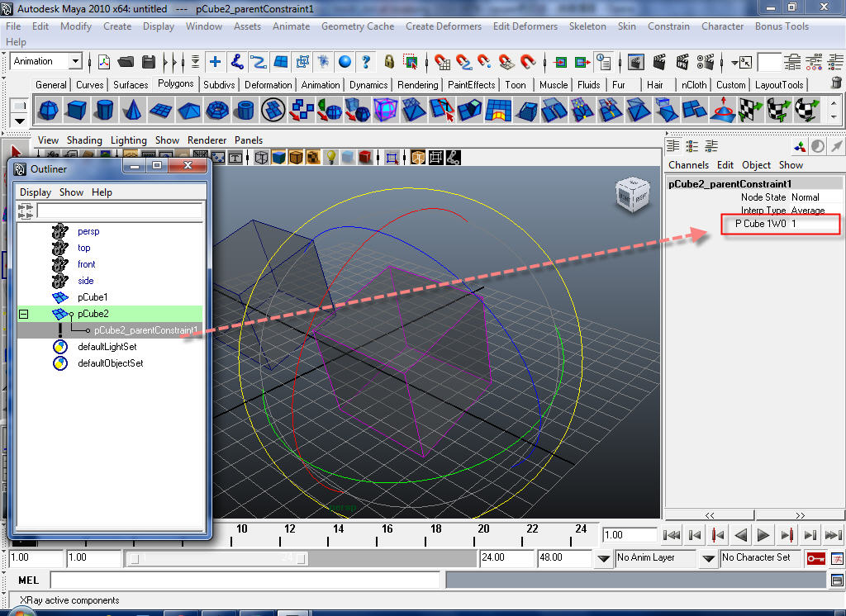The image size is (846, 616).
Task: Open the Render View clapperboard window icon
Action: point(636,62)
